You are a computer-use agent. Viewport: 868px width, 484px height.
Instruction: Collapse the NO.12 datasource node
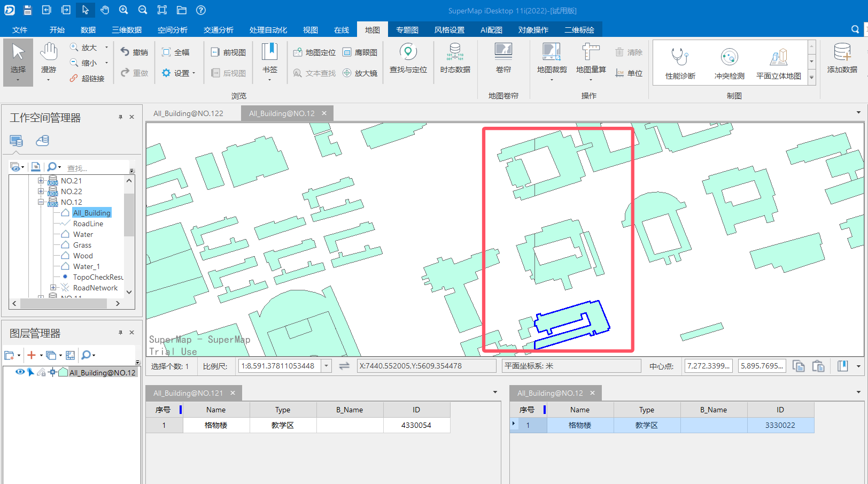[41, 202]
